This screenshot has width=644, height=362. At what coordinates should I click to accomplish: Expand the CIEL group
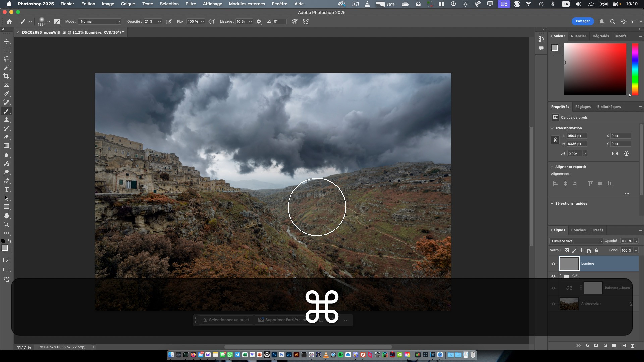pyautogui.click(x=561, y=276)
